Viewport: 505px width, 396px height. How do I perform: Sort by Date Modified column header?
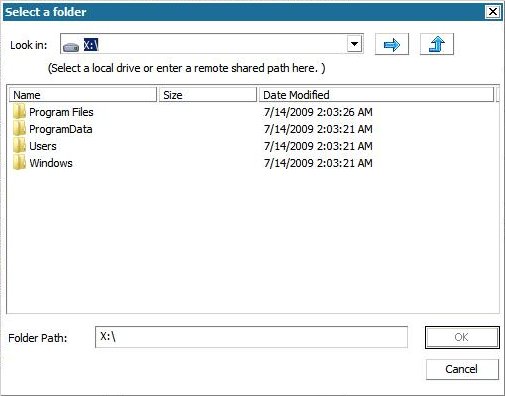pyautogui.click(x=376, y=95)
